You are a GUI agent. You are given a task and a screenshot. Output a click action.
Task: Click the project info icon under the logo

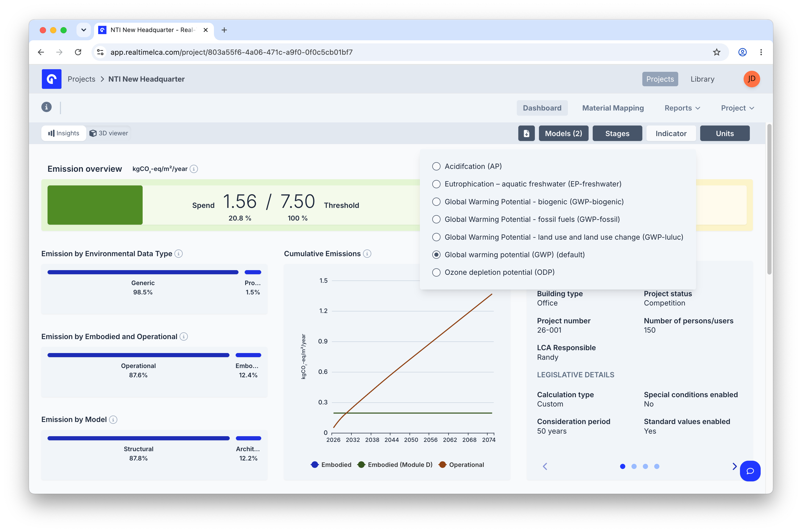point(47,107)
